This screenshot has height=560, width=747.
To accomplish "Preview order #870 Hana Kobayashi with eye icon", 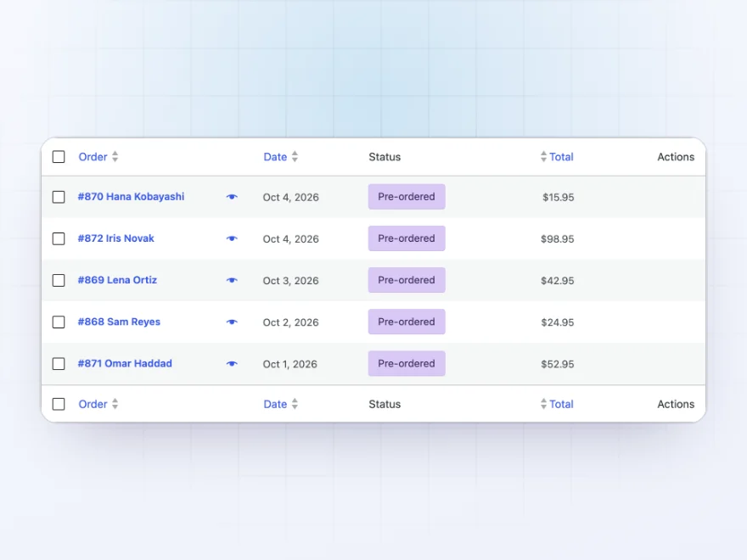I will (x=232, y=197).
